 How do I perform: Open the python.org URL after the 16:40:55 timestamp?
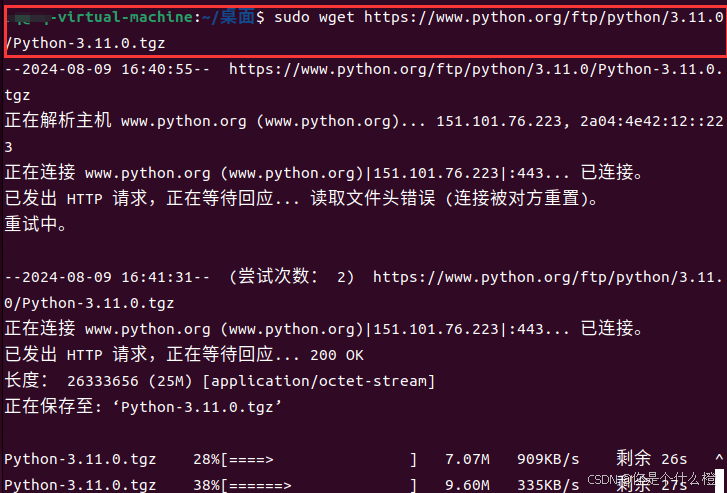(x=474, y=70)
